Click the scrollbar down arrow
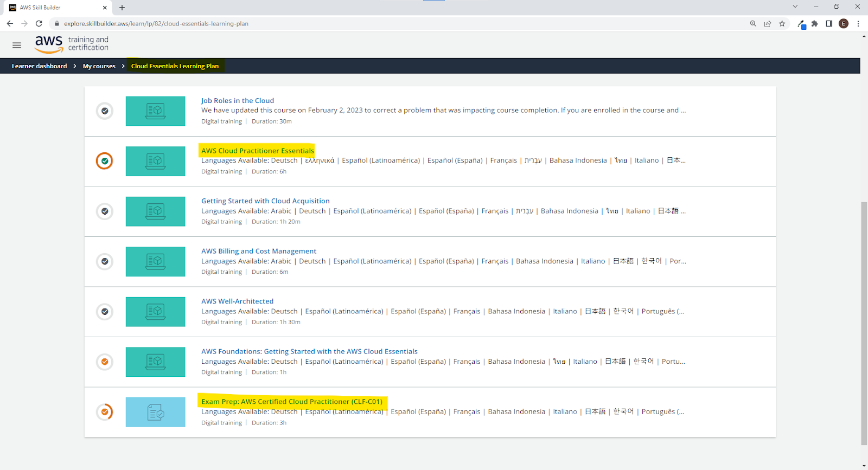This screenshot has width=868, height=470. 864,466
